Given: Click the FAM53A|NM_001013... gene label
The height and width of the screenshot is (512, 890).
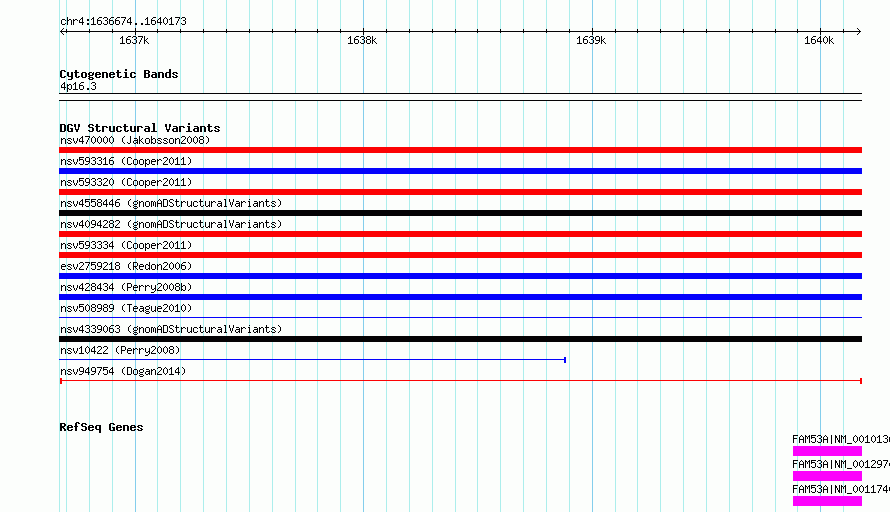Looking at the screenshot, I should pyautogui.click(x=841, y=439).
